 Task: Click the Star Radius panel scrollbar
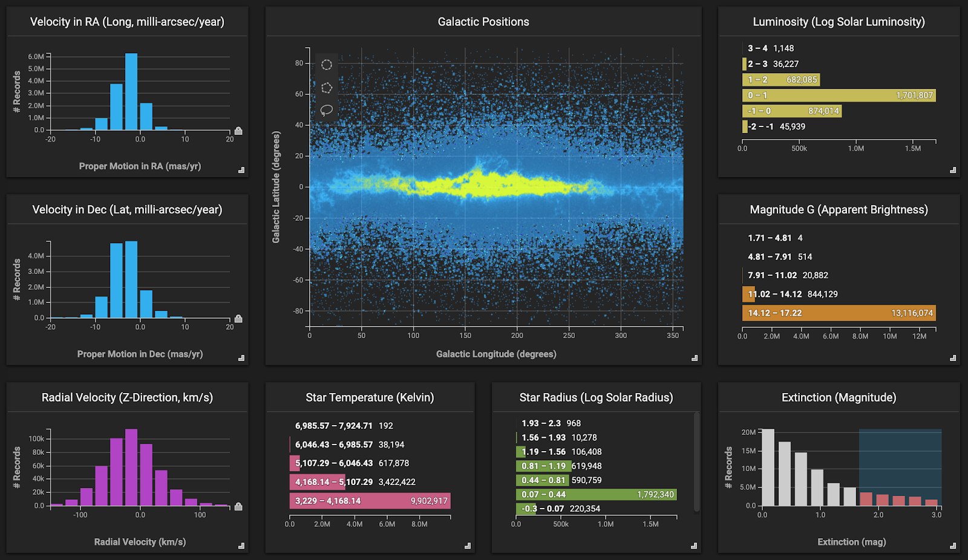click(696, 462)
